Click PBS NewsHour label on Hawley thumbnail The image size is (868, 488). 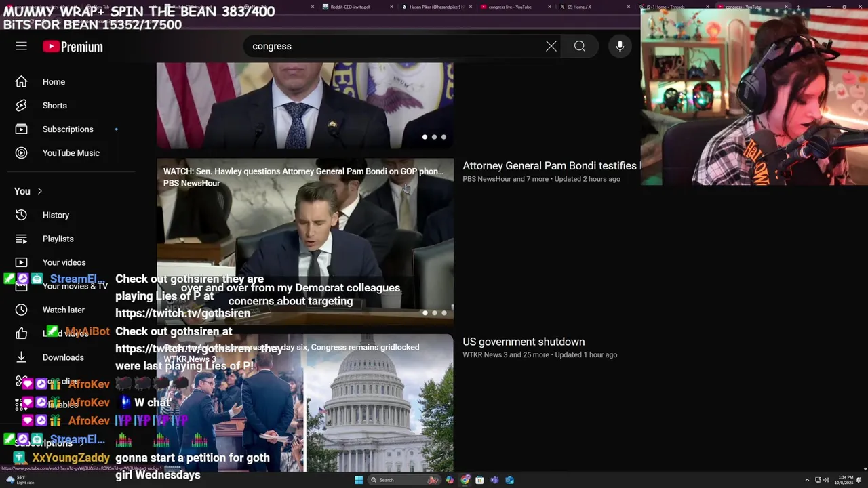coord(191,184)
